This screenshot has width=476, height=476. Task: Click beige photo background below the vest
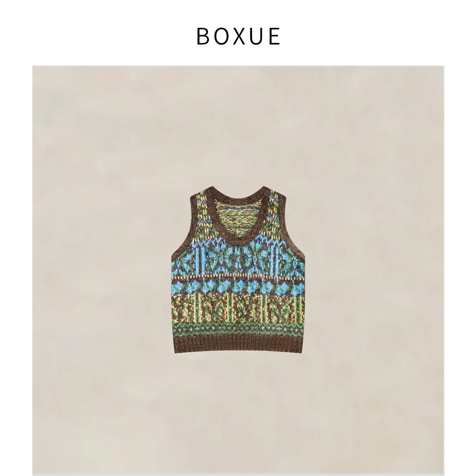[238, 413]
